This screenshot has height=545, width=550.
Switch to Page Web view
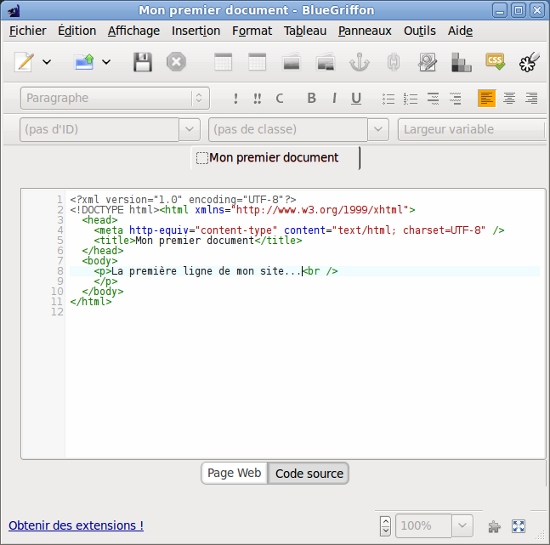[234, 473]
